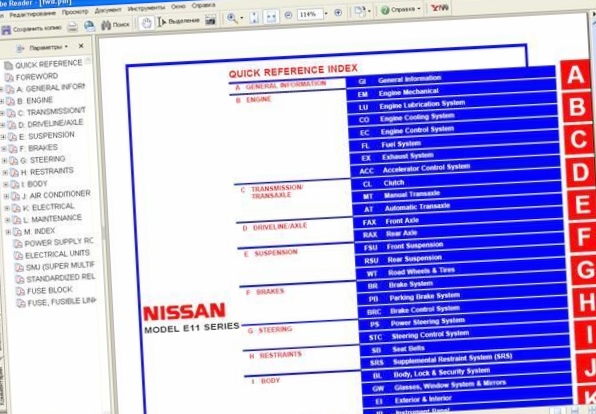This screenshot has width=596, height=414.
Task: Open the rotate view dropdown arrow
Action: 369,11
